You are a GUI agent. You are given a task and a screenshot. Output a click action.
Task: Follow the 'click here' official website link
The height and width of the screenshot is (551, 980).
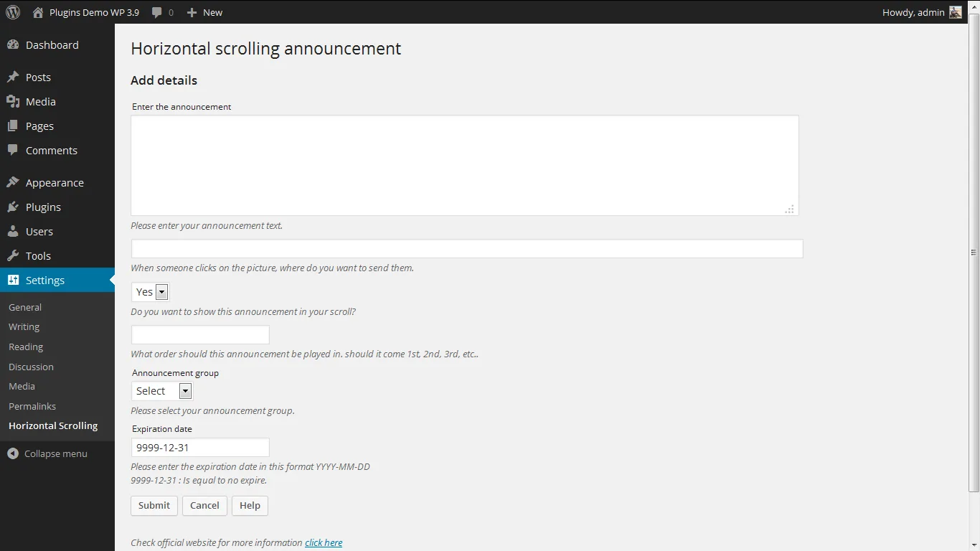324,542
